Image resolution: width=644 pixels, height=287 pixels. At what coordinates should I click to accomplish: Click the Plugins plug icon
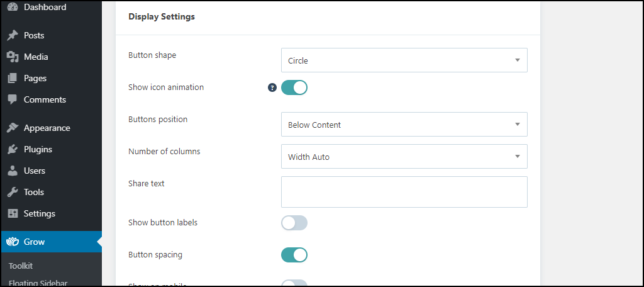pyautogui.click(x=13, y=149)
